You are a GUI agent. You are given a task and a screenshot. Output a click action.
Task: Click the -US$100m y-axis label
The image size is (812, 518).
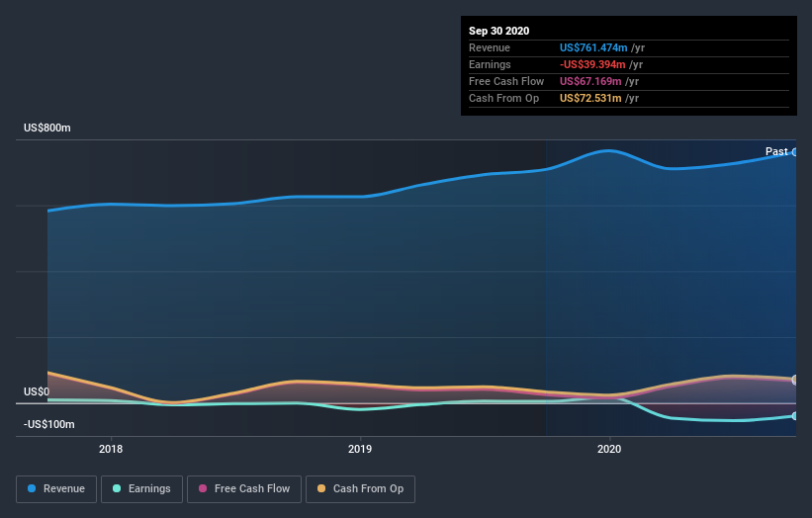click(x=49, y=424)
